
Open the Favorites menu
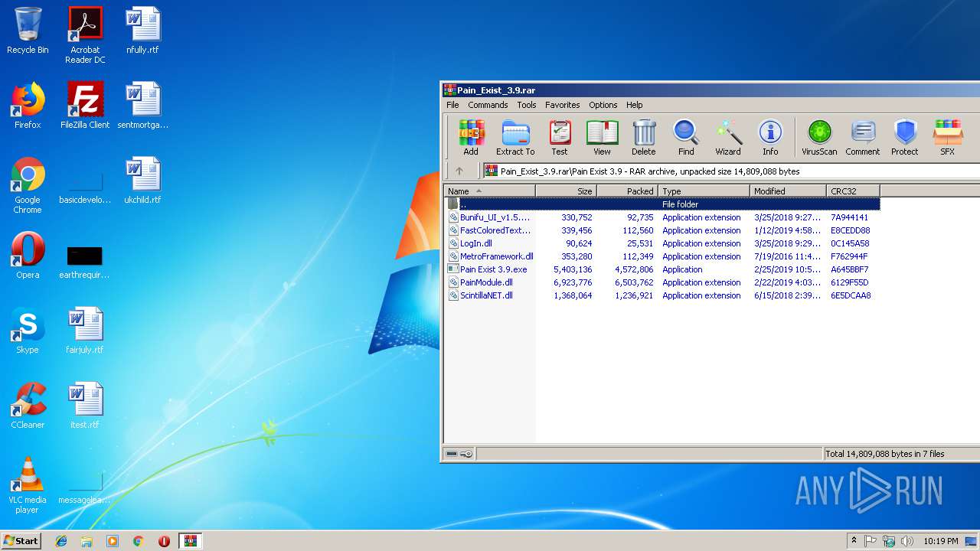[x=563, y=105]
